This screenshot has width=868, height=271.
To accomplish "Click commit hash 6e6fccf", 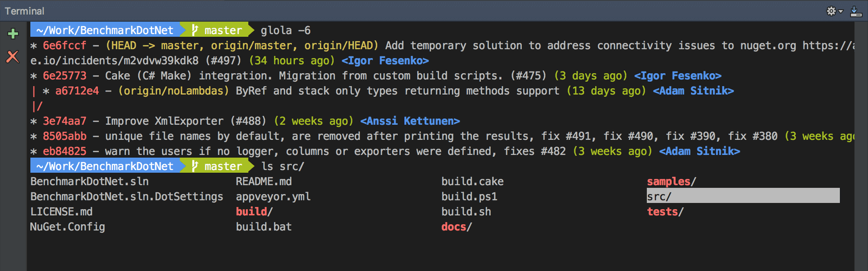I will point(65,46).
